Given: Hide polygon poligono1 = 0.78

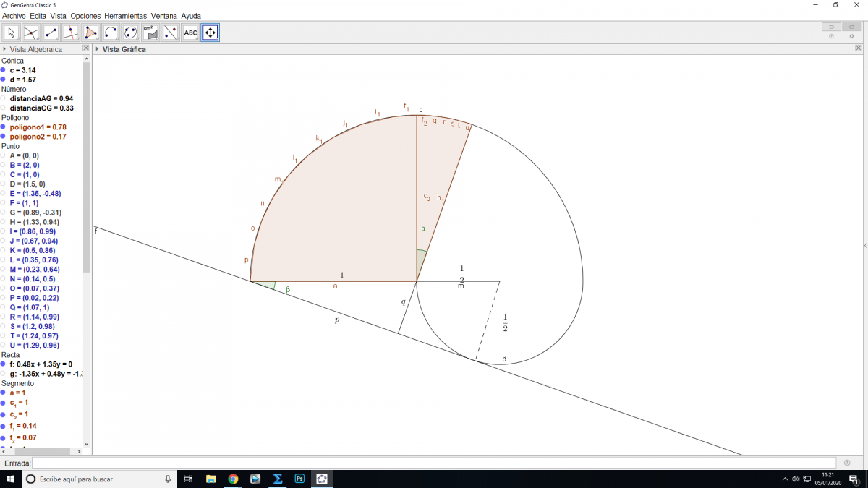Looking at the screenshot, I should point(4,127).
